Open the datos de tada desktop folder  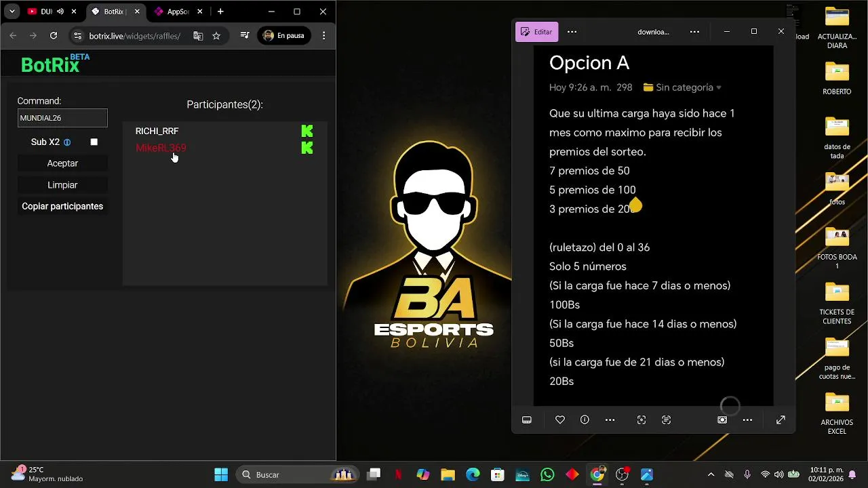837,138
